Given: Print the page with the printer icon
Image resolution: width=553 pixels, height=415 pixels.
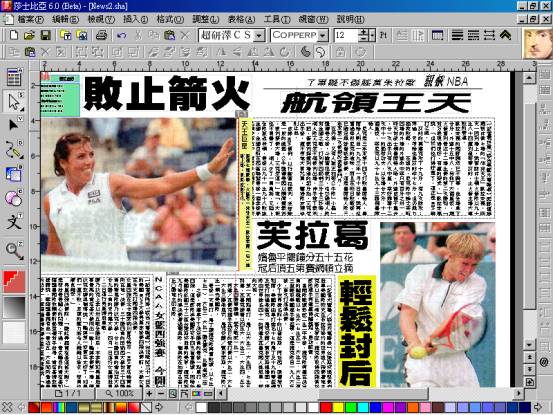Looking at the screenshot, I should tap(102, 35).
